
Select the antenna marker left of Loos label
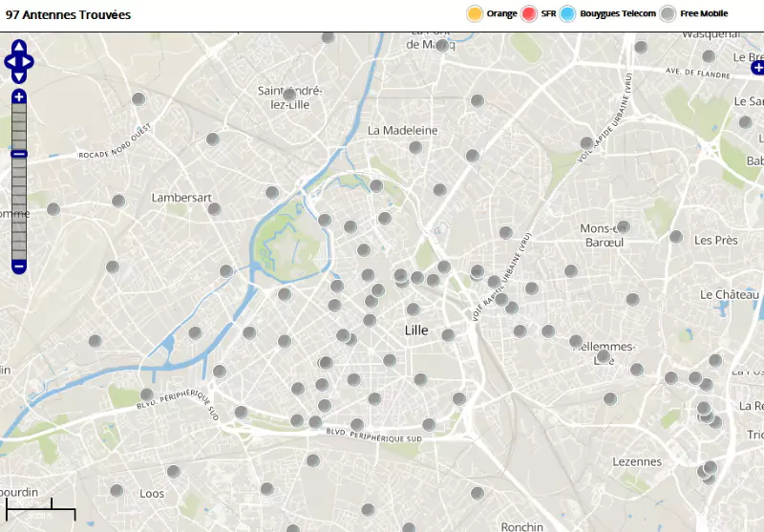pyautogui.click(x=117, y=491)
